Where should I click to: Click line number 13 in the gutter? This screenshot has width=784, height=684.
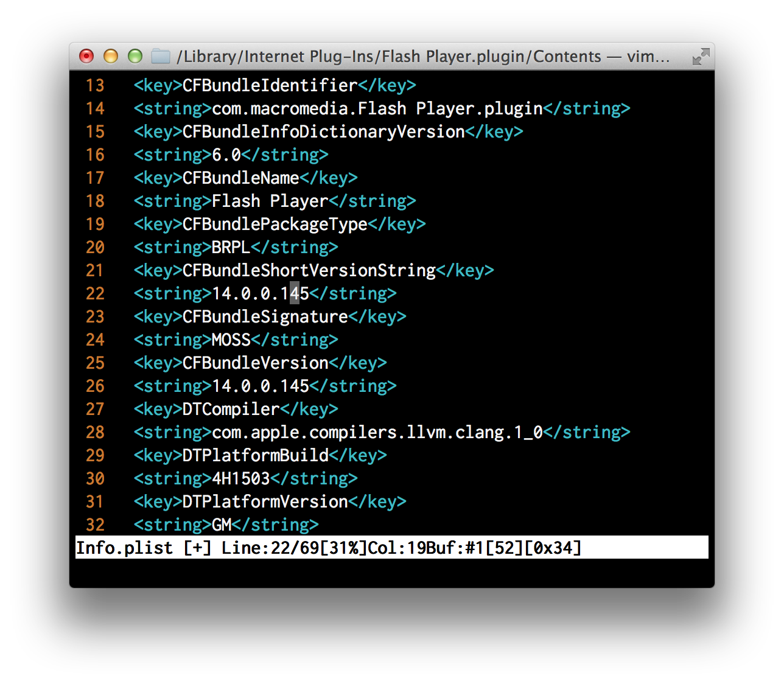95,85
